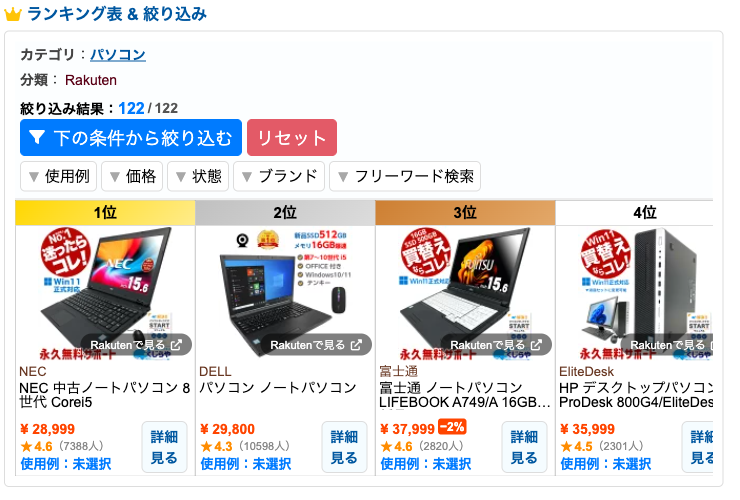Click 詳細見る button for NEC laptop
Image resolution: width=740 pixels, height=500 pixels.
pyautogui.click(x=164, y=447)
